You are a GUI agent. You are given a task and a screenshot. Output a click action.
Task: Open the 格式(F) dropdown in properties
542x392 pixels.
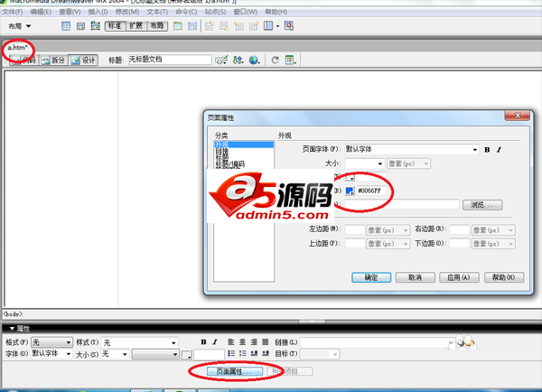click(51, 342)
